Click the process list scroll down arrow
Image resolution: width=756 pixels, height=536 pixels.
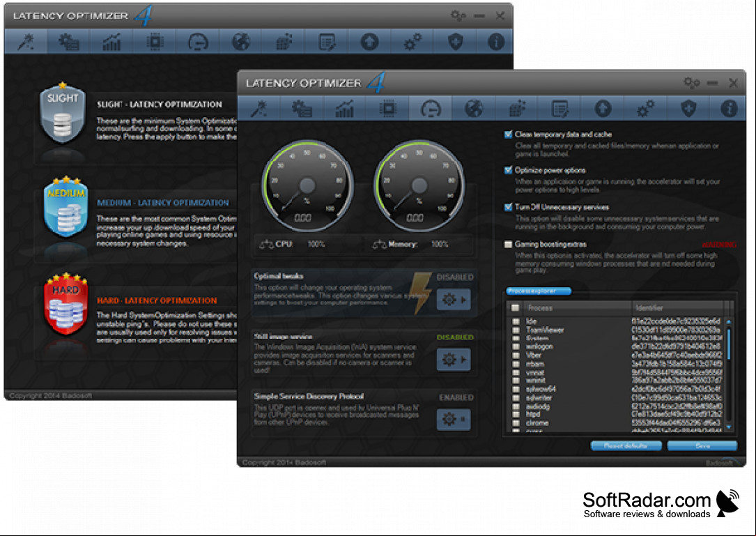[729, 427]
